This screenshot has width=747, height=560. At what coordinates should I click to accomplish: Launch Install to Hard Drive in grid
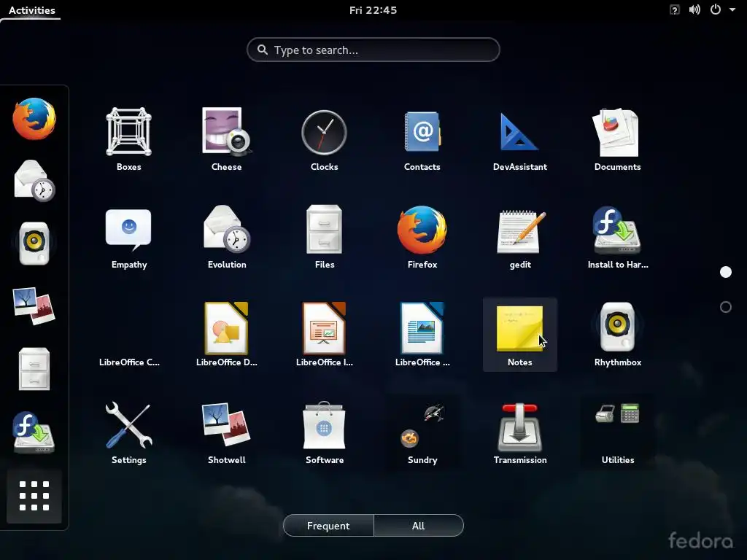pyautogui.click(x=617, y=237)
